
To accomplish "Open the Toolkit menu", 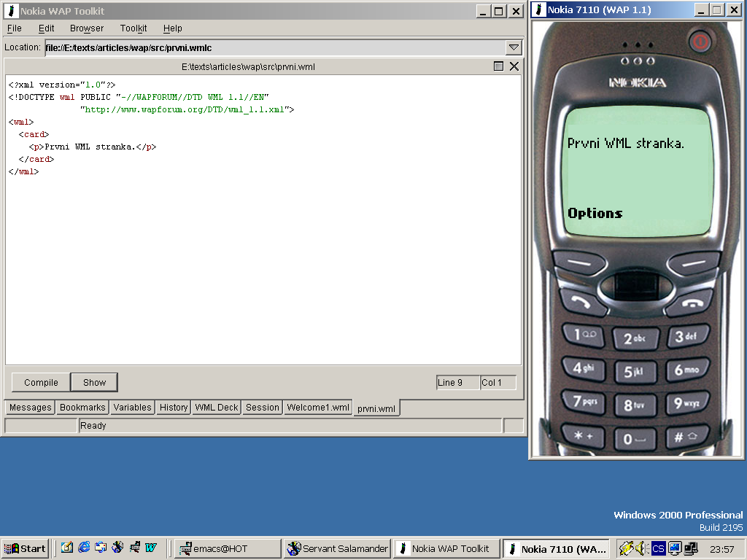I will click(133, 28).
